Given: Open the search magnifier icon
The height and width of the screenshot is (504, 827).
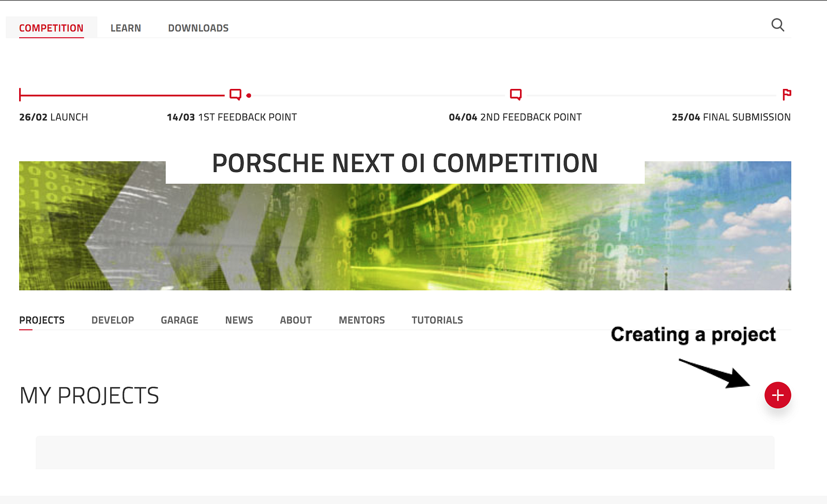Looking at the screenshot, I should click(x=777, y=25).
